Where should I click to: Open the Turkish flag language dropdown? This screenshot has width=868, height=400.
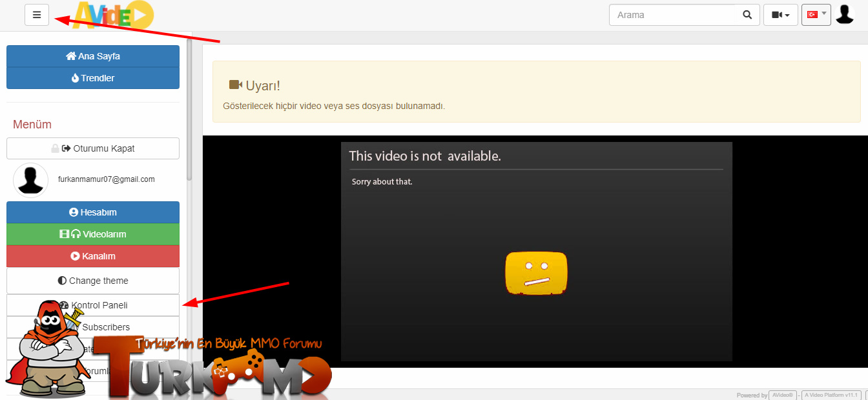[816, 14]
